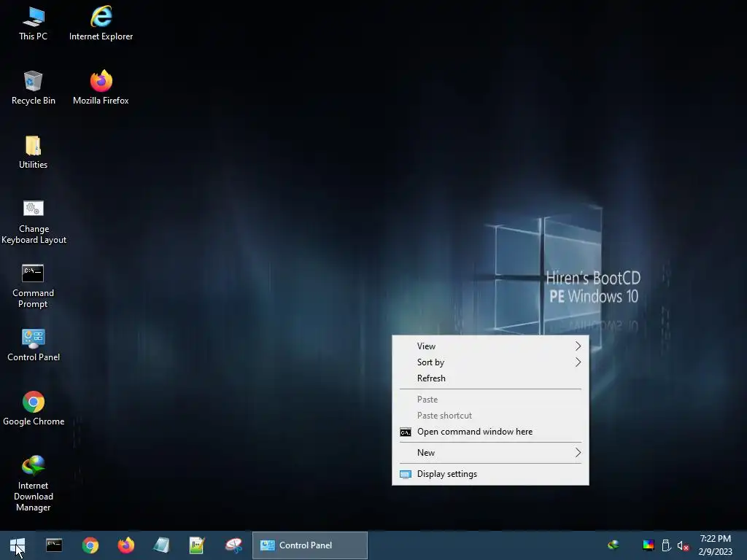This screenshot has width=747, height=560.
Task: Click the View submenu arrow chevron
Action: [578, 346]
